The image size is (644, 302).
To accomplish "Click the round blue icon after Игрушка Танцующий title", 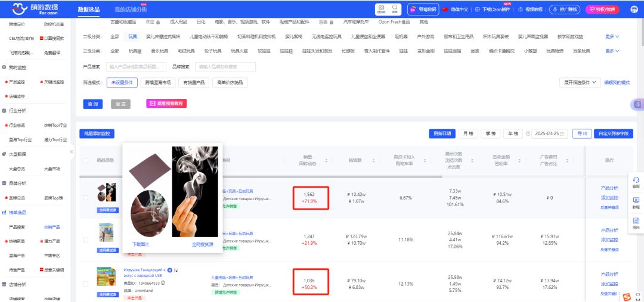I will [169, 270].
